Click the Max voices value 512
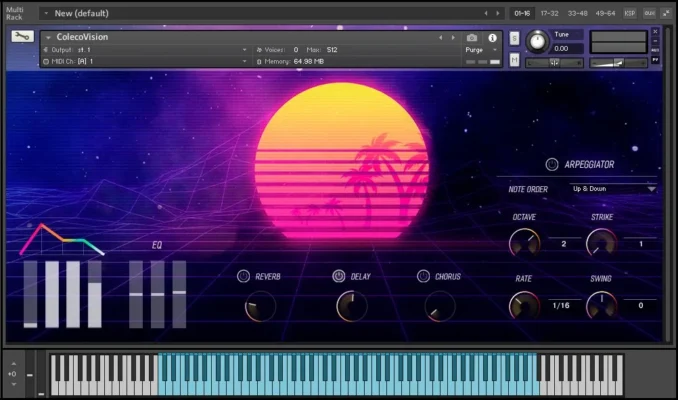 pos(332,50)
